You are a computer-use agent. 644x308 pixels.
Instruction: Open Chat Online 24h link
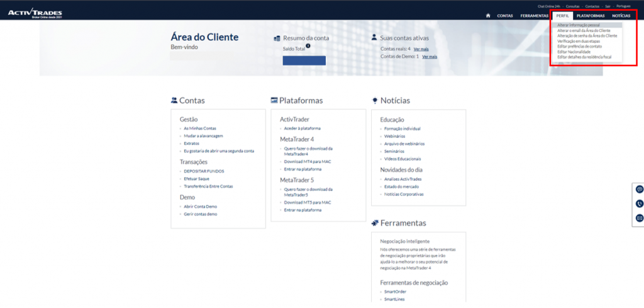tap(548, 6)
